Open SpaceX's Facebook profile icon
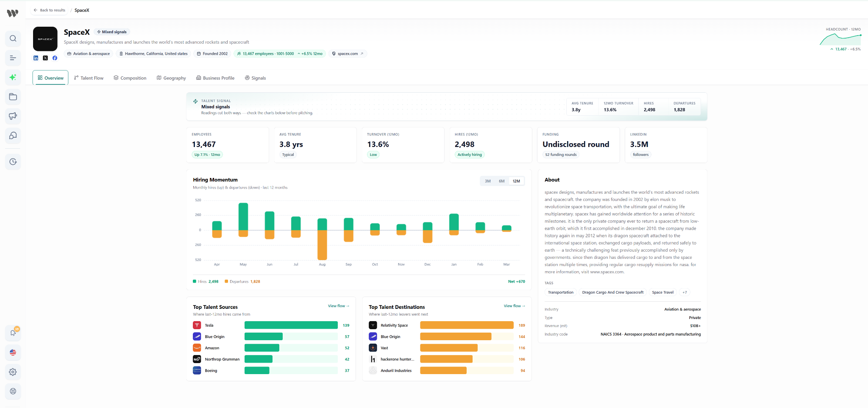Viewport: 868px width, 408px height. point(55,58)
